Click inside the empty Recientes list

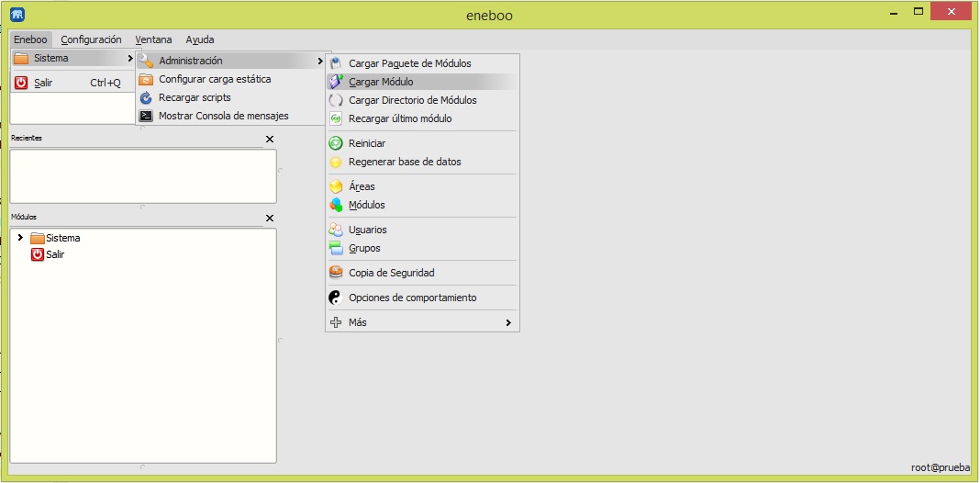(143, 175)
